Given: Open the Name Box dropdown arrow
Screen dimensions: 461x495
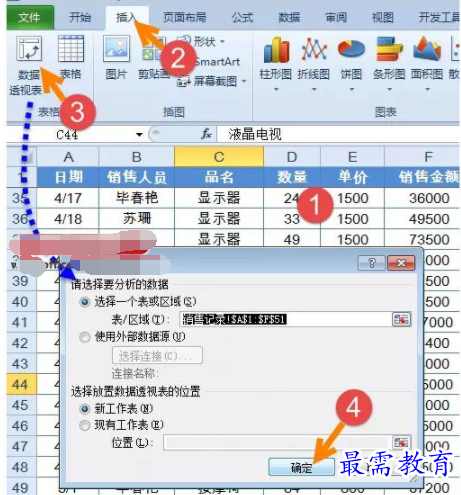Looking at the screenshot, I should coord(139,135).
